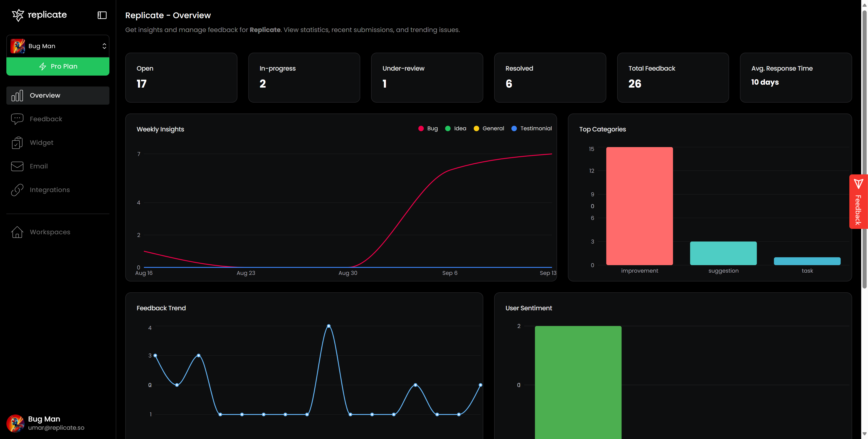Click the improvement bar in Top Categories

[639, 206]
